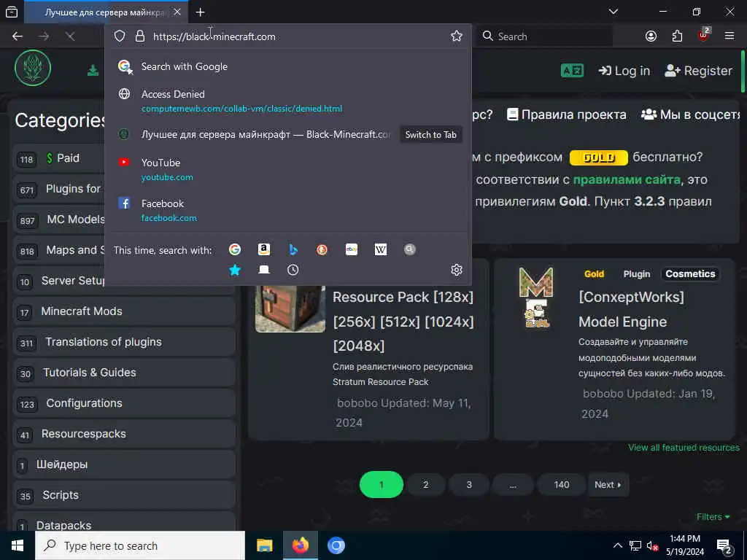Open a new tab
Image resolution: width=747 pixels, height=560 pixels.
(200, 12)
